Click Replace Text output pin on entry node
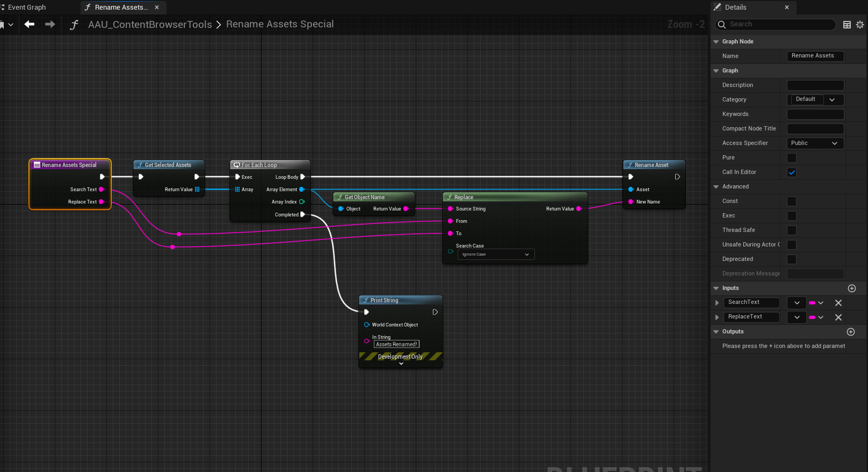Viewport: 868px width, 472px height. [x=101, y=202]
